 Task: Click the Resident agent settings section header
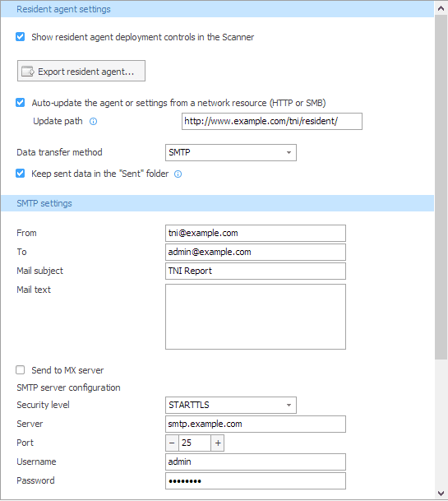point(217,9)
